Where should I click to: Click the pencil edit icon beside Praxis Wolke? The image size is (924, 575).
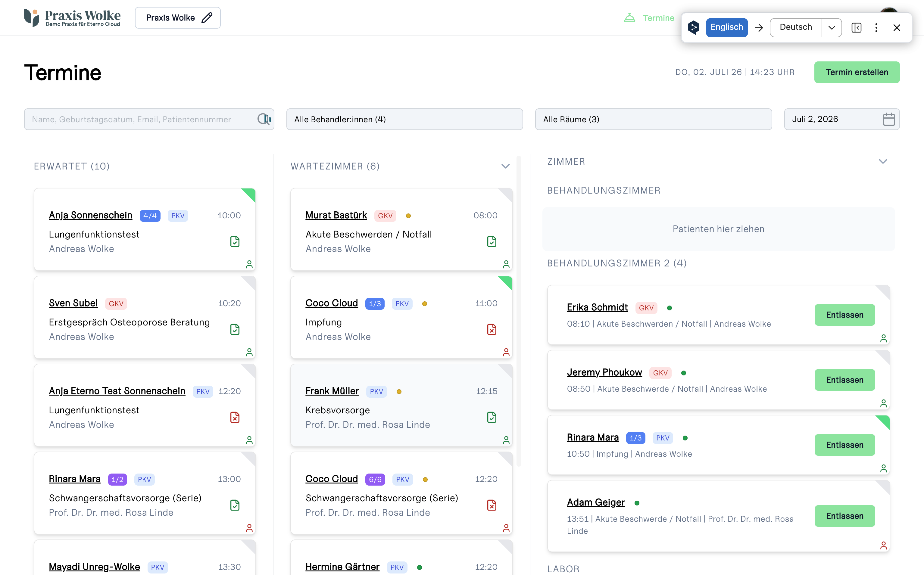[207, 18]
